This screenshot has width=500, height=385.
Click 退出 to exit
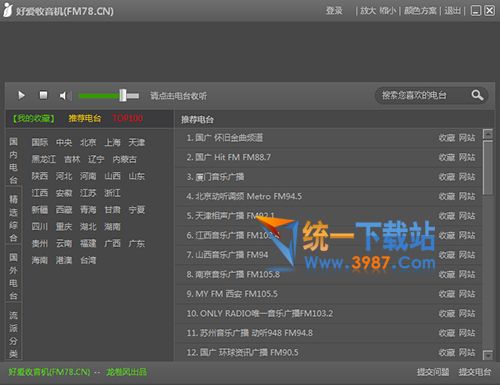[452, 11]
